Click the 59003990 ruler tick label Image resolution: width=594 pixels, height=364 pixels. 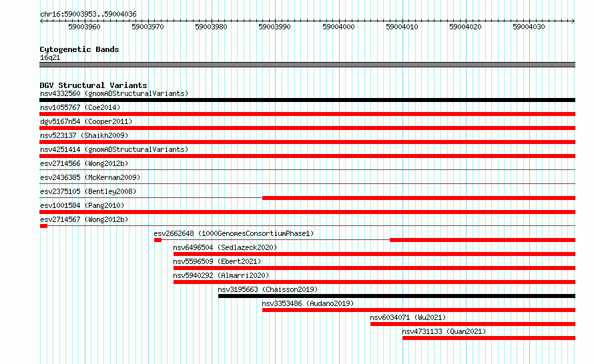[x=275, y=27]
